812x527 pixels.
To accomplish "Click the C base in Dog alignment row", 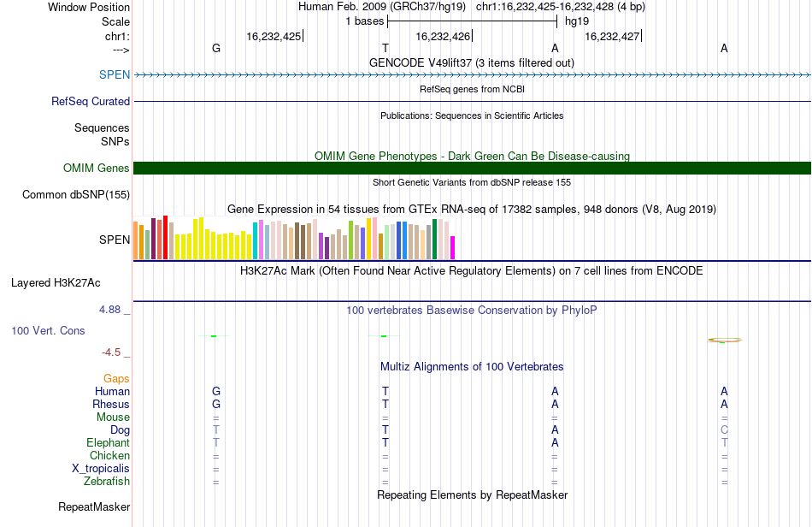I will 725,429.
